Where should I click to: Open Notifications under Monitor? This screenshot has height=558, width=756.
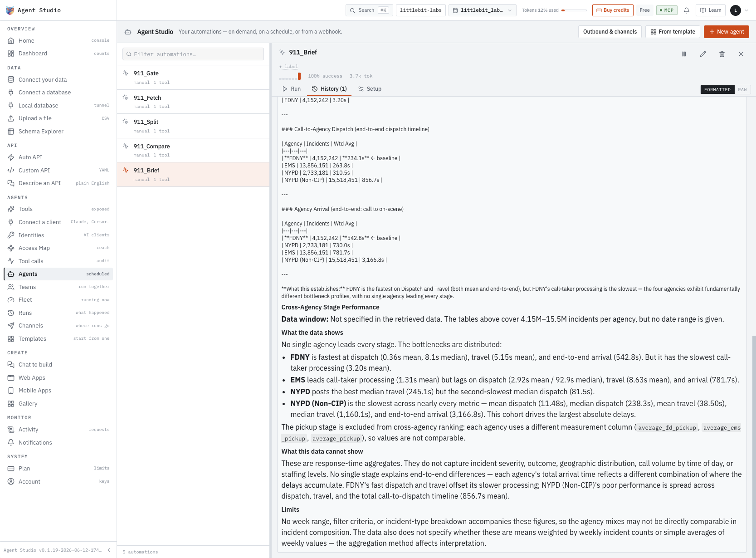coord(58,443)
